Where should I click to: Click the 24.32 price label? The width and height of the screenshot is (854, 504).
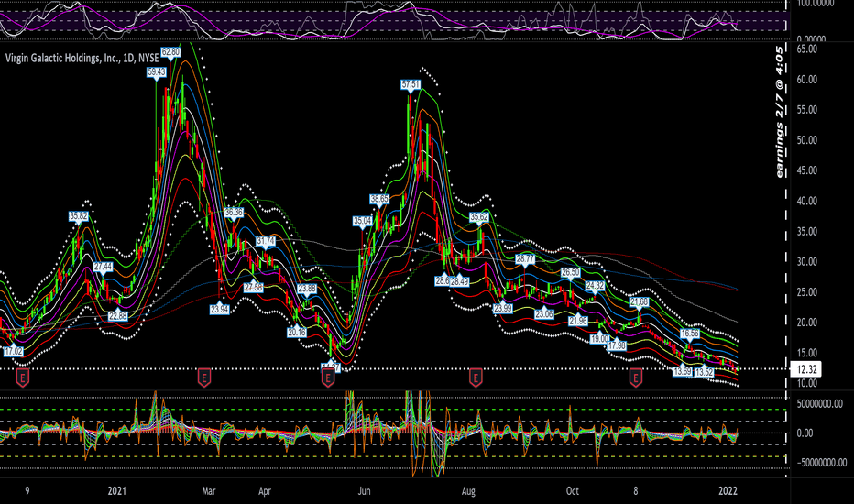click(x=595, y=286)
